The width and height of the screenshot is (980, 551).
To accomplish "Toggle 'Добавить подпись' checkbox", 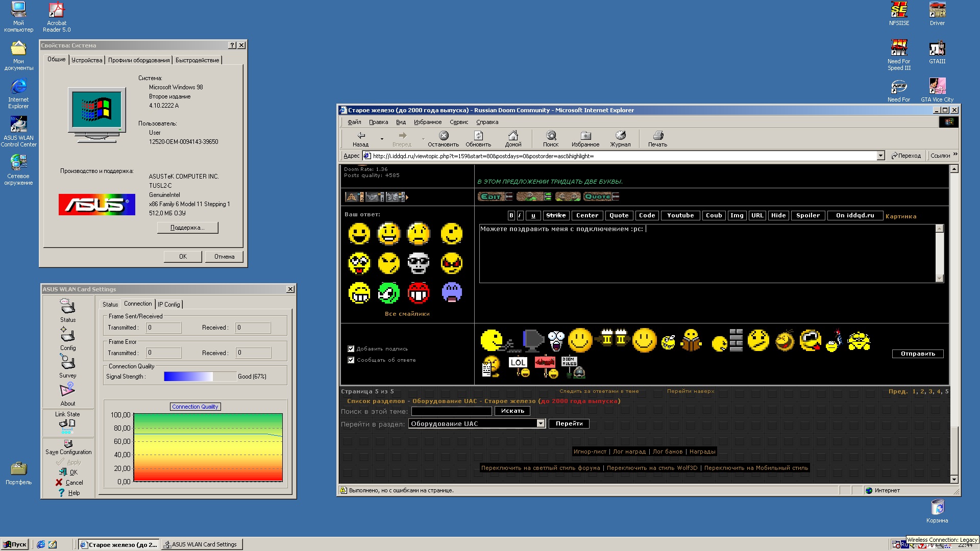I will click(351, 349).
